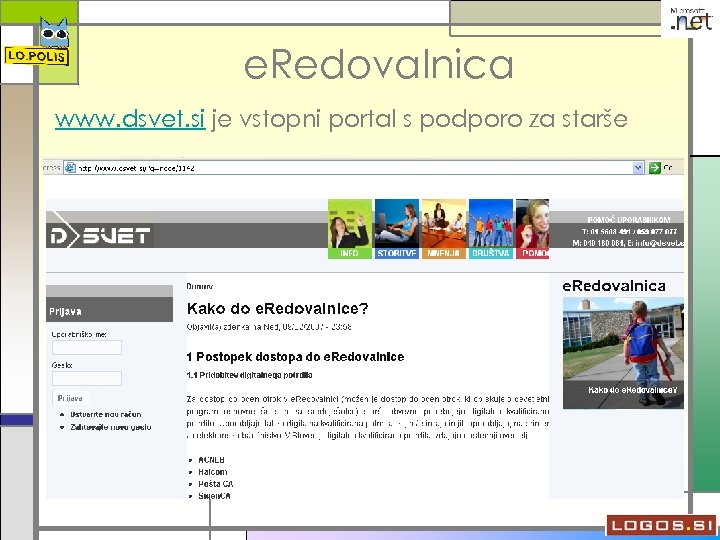Open Ustvarite nov račun link
The width and height of the screenshot is (720, 540).
coord(106,414)
